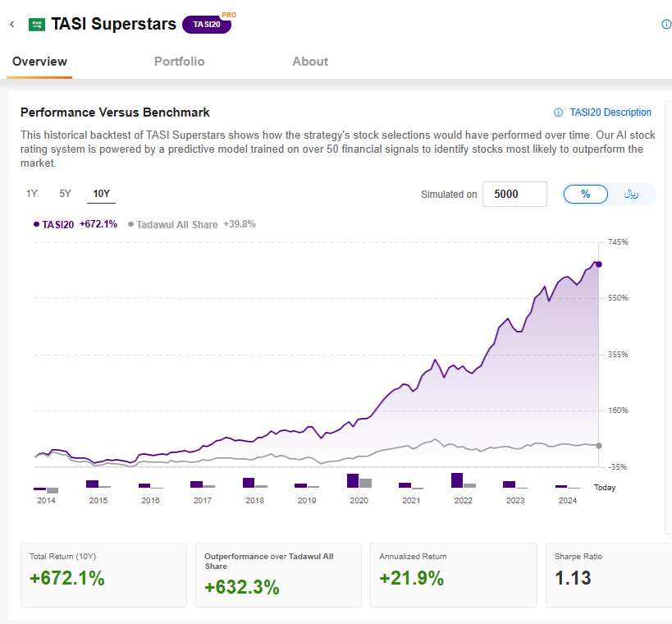Switch to the Overview tab
672x624 pixels.
pyautogui.click(x=39, y=62)
